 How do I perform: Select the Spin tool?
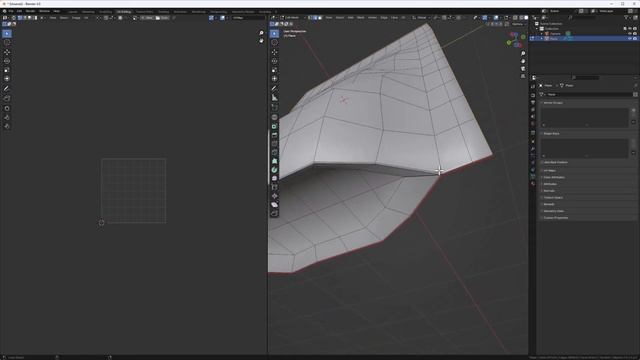(x=274, y=170)
